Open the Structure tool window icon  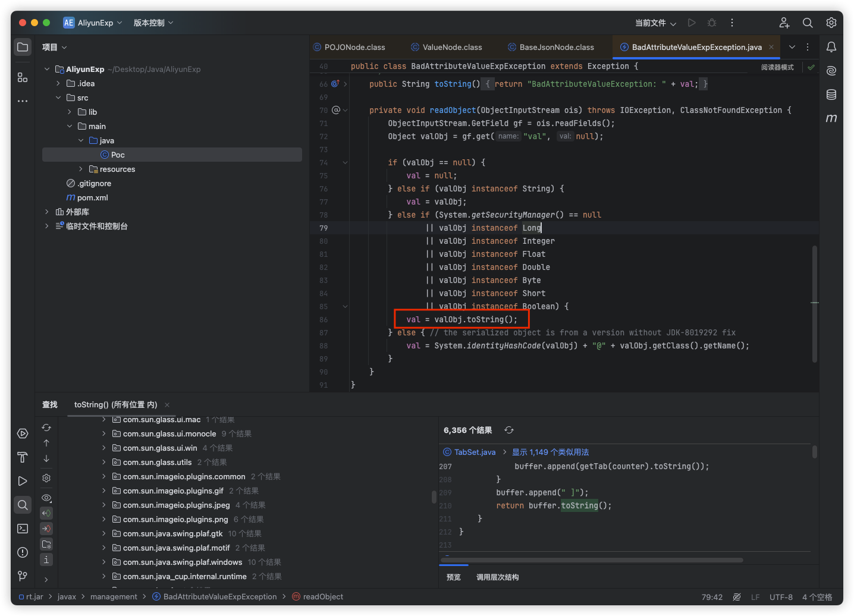click(23, 77)
